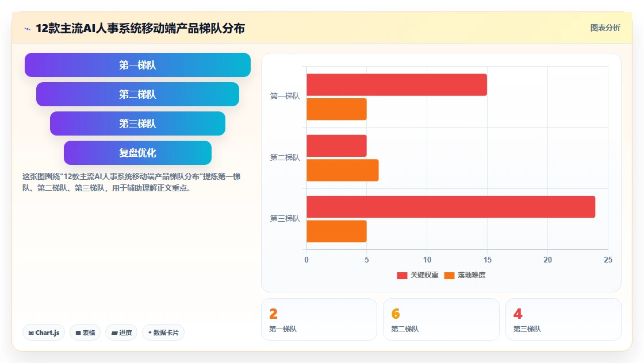Click the title 12款主流AI人事系统移动端产品梯队分布
644x363 pixels.
pos(140,28)
